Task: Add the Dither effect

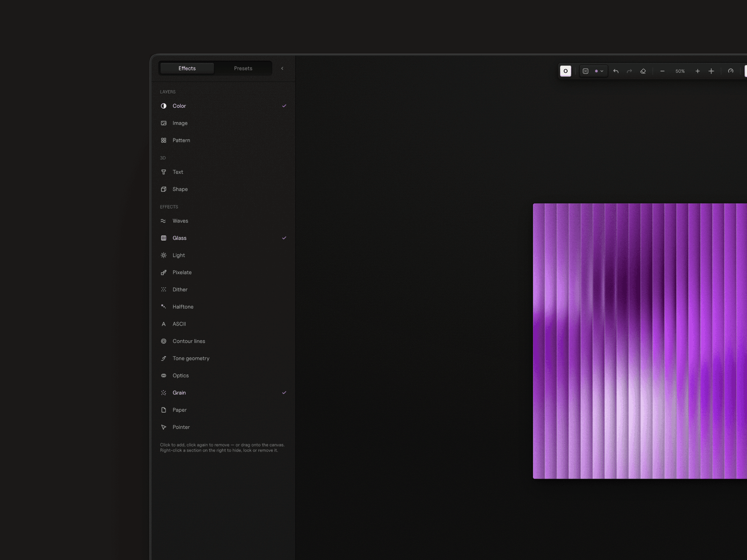Action: pos(223,289)
